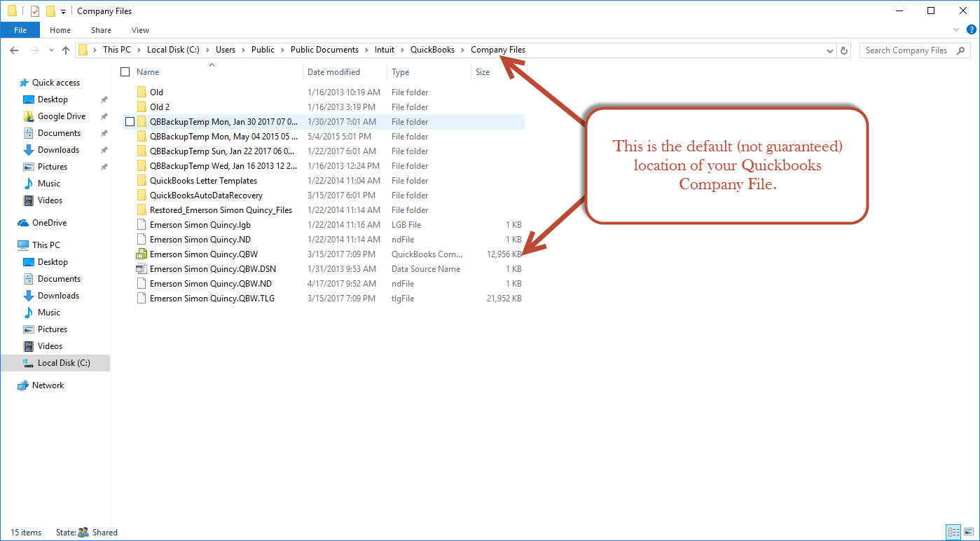Open the Help question mark icon
Image resolution: width=980 pixels, height=541 pixels.
click(x=970, y=30)
